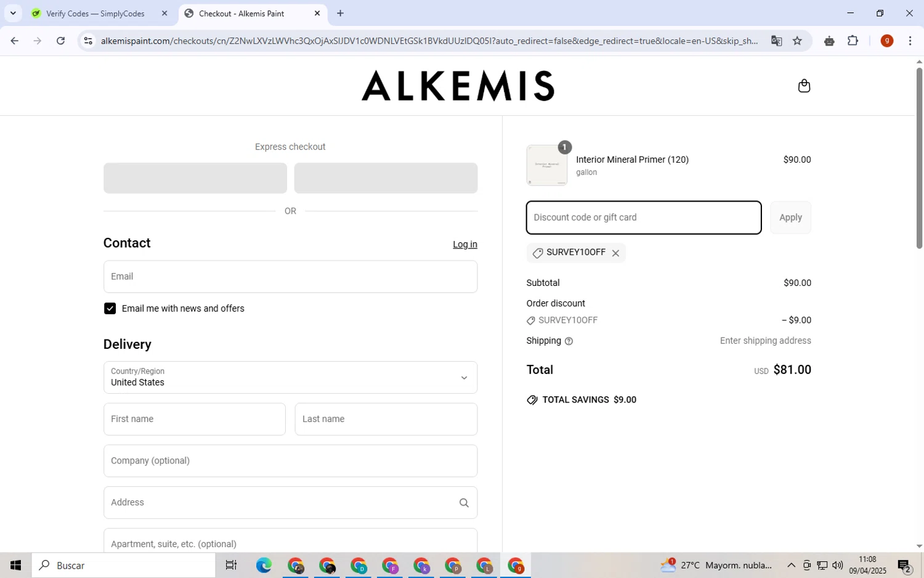
Task: Open the shopping bag cart icon
Action: pos(804,86)
